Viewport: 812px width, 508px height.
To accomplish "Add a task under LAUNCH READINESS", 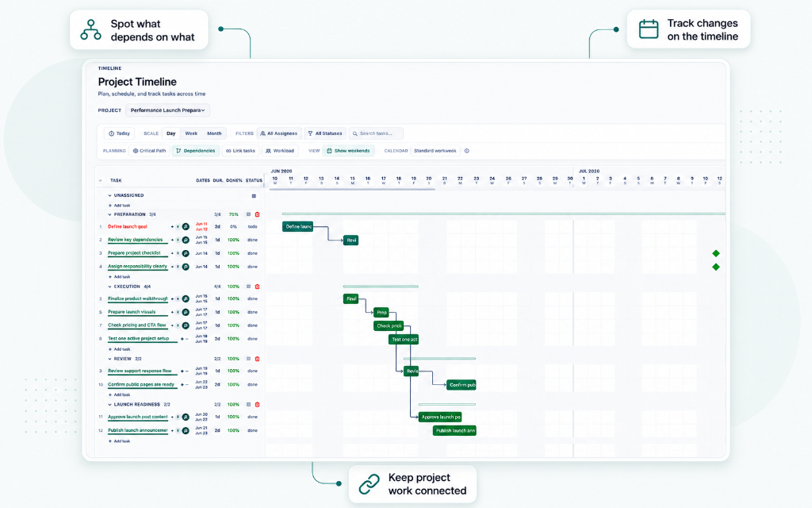I will coord(120,441).
